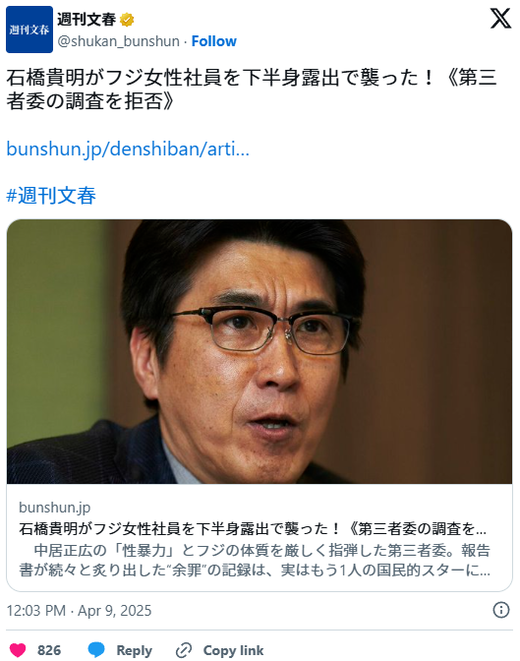Click the 週刊文春 display name
The image size is (520, 661).
tap(86, 19)
